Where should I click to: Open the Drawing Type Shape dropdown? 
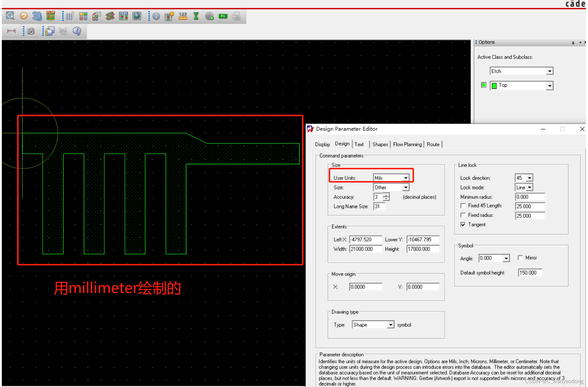pos(390,325)
